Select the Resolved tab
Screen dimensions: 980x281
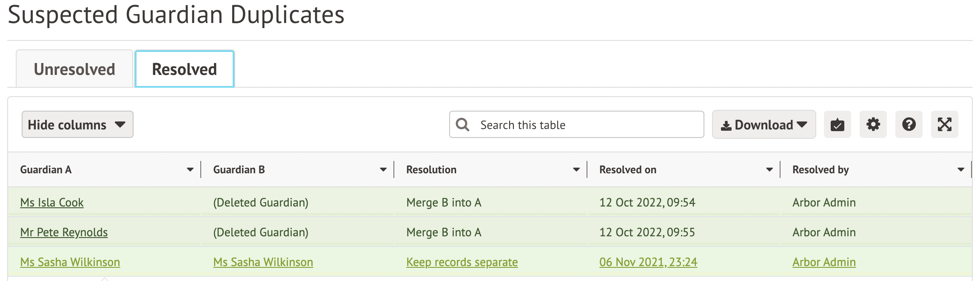[184, 69]
